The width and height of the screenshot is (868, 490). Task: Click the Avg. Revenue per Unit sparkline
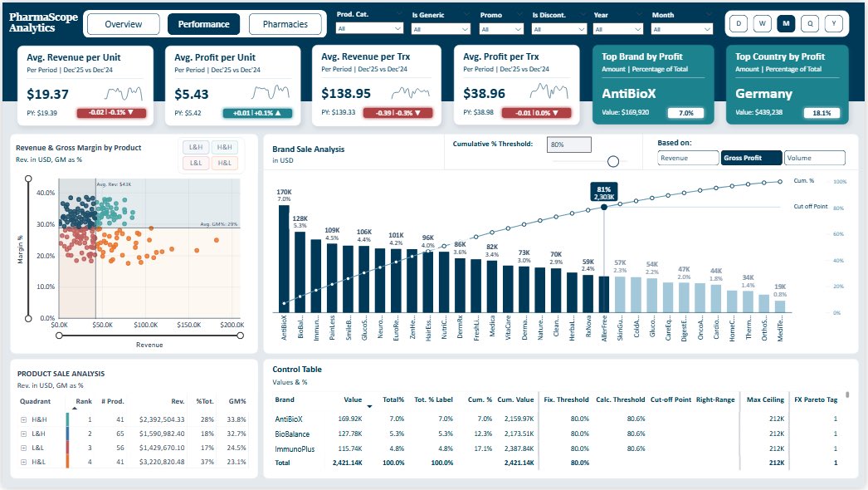click(x=124, y=92)
